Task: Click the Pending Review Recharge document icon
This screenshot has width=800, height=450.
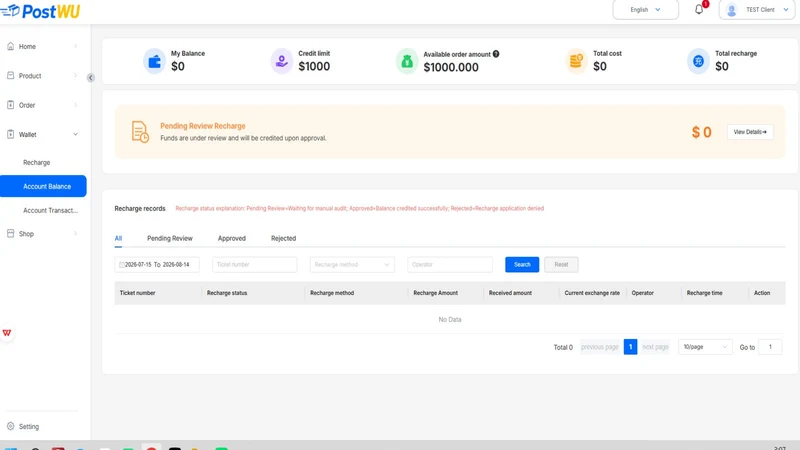Action: click(140, 132)
